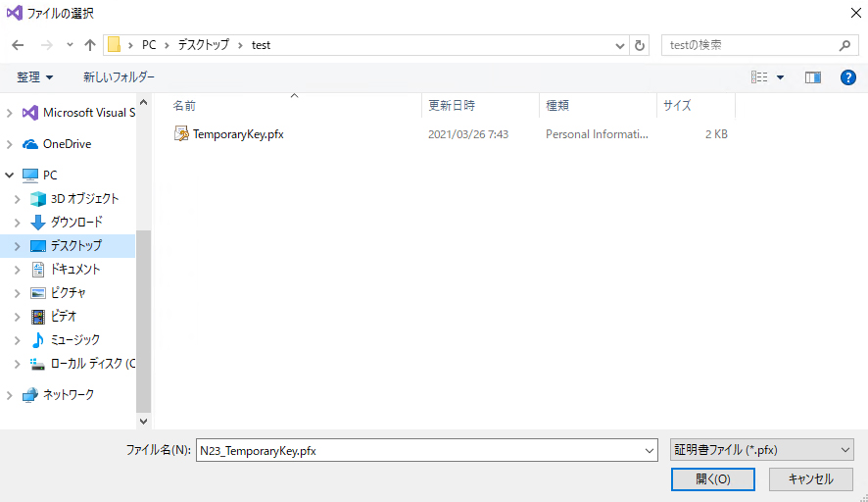Open file name history dropdown
This screenshot has height=502, width=868.
(650, 450)
